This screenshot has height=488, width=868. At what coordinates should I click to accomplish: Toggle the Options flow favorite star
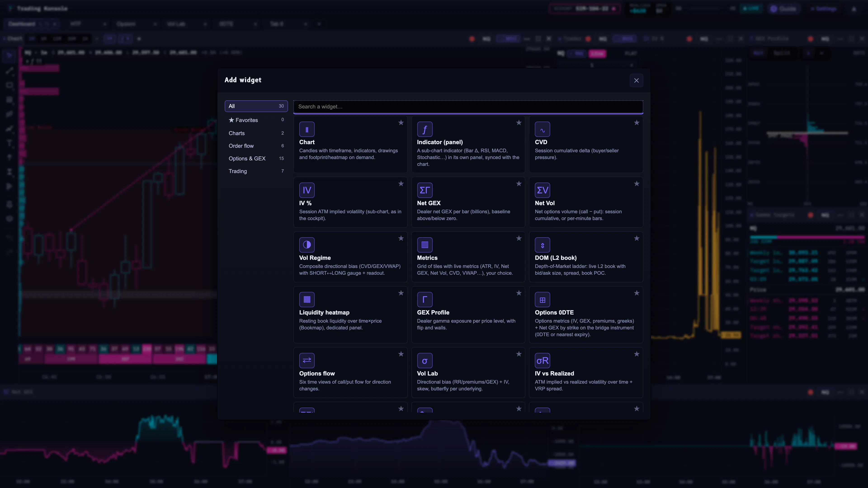401,354
